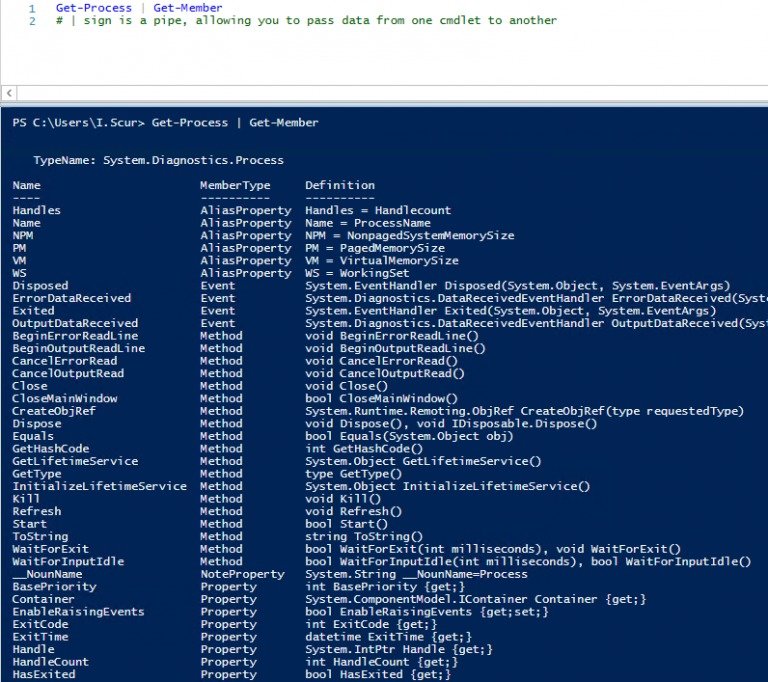Click the 'MemberType' column header text

point(235,185)
